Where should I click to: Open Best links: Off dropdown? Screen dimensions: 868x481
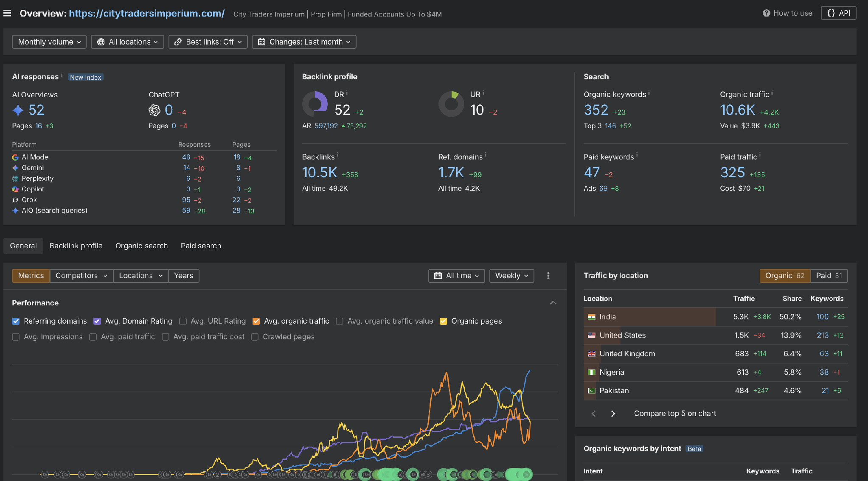click(x=208, y=42)
